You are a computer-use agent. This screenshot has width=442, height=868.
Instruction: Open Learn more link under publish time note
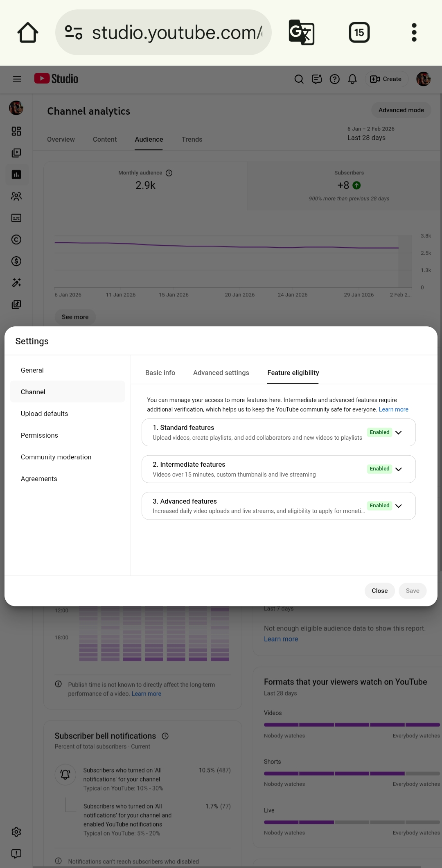click(146, 694)
